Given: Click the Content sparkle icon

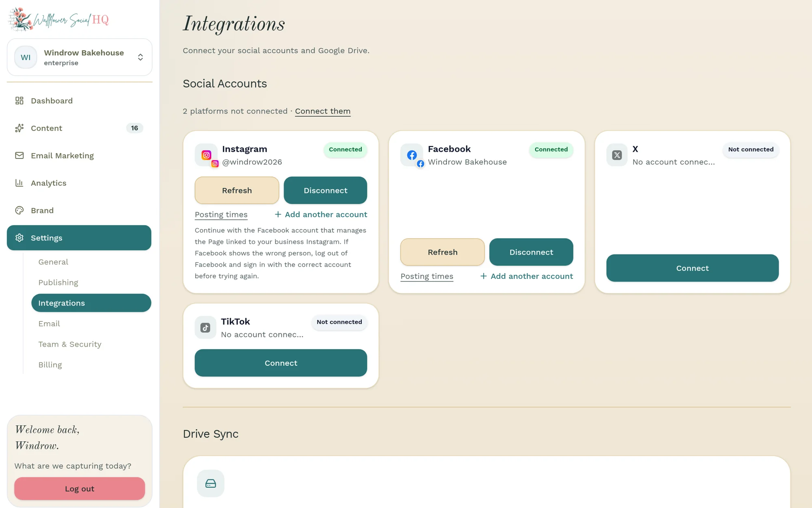Looking at the screenshot, I should click(x=19, y=128).
